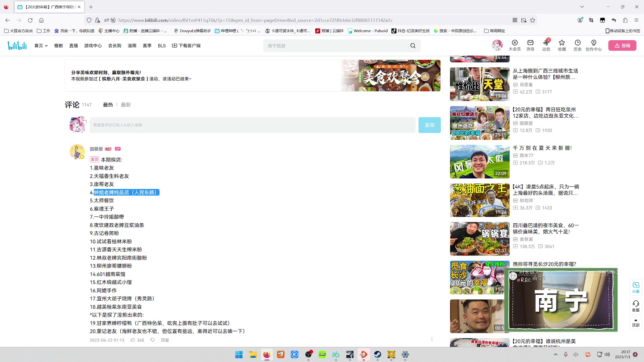Open 常用网址 bookmark folder
This screenshot has width=644, height=362.
click(494, 31)
